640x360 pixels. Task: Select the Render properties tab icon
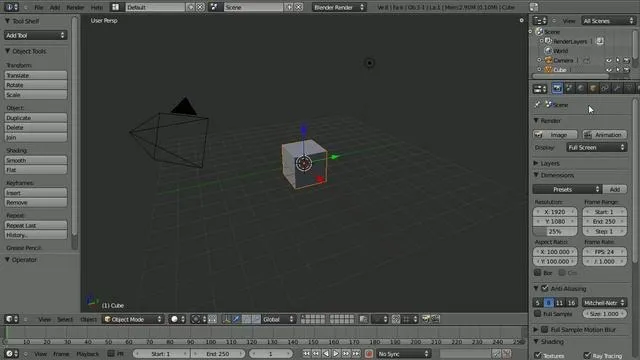click(x=557, y=88)
